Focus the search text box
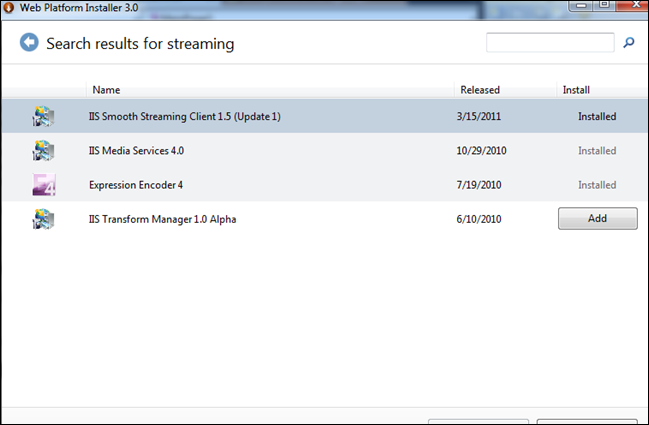 coord(550,43)
